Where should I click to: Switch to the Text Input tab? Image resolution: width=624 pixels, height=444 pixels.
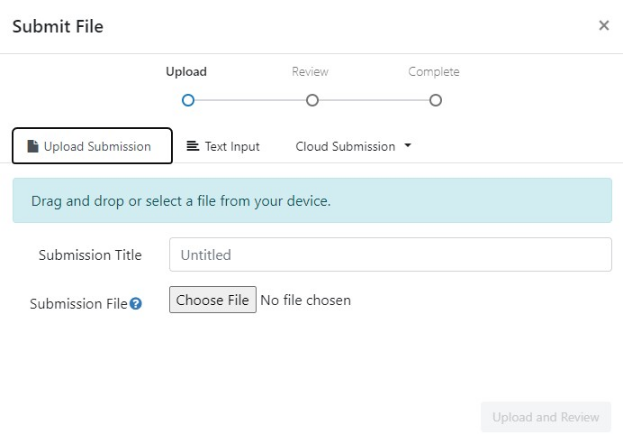click(223, 146)
